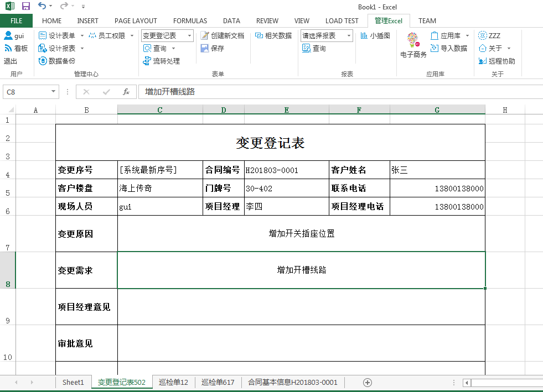Click the formula bar input field

click(x=341, y=92)
